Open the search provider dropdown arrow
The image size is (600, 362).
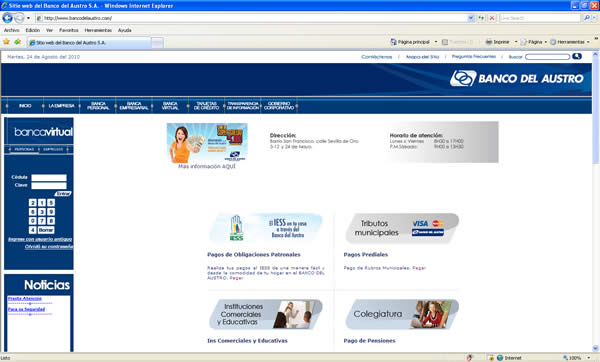click(594, 18)
